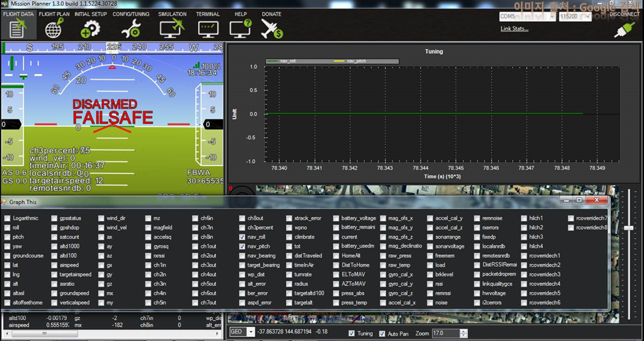Open Config/Tuning wrench icon
This screenshot has height=341, width=644.
click(131, 29)
